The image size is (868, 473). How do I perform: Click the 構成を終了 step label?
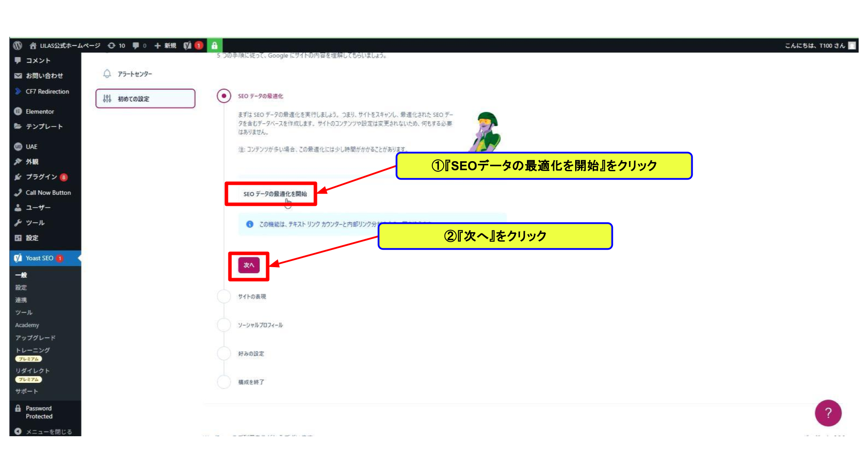click(x=251, y=382)
